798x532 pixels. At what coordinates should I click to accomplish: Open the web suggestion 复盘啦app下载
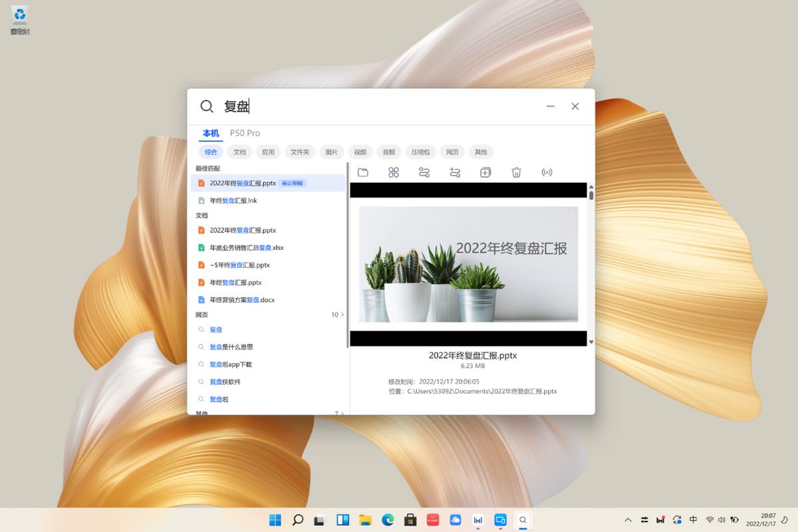tap(231, 364)
